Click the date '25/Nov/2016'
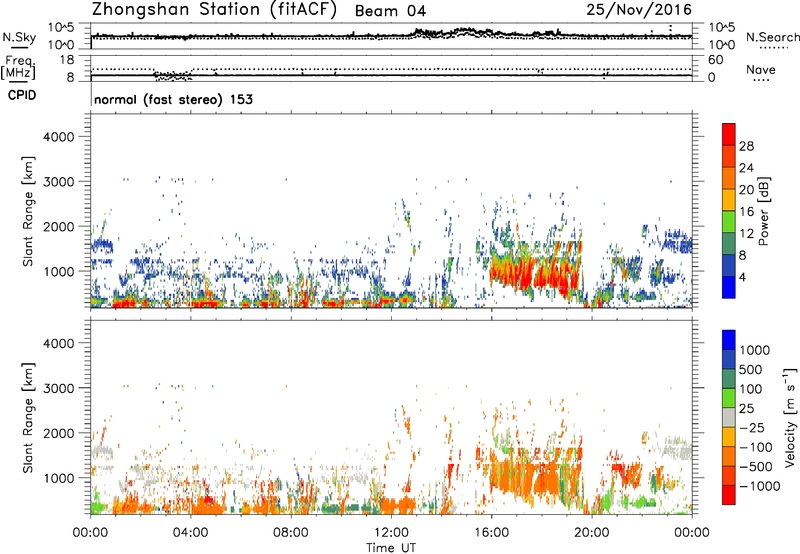This screenshot has height=554, width=800. point(639,9)
